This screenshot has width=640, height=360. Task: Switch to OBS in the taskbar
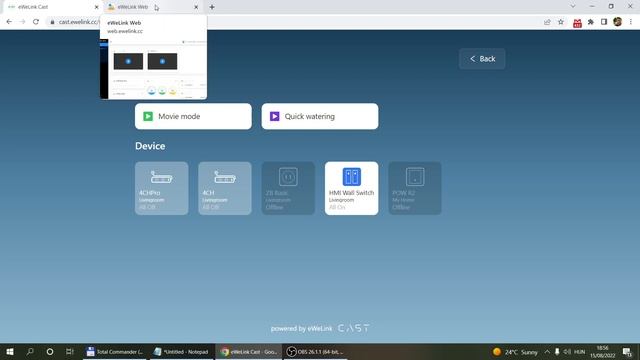[315, 351]
